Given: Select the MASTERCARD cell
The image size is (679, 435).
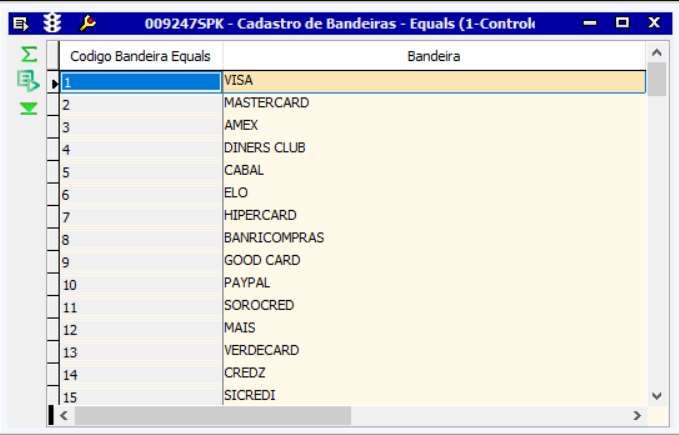Looking at the screenshot, I should (434, 104).
